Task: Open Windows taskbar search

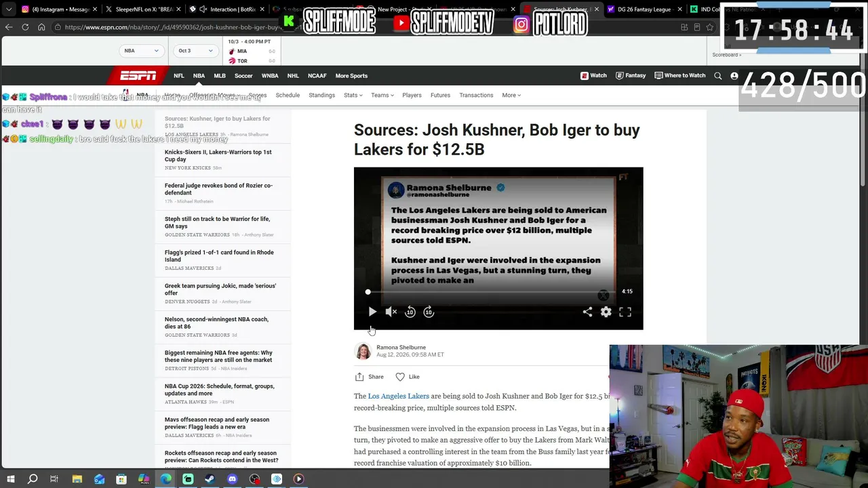Action: click(x=32, y=479)
